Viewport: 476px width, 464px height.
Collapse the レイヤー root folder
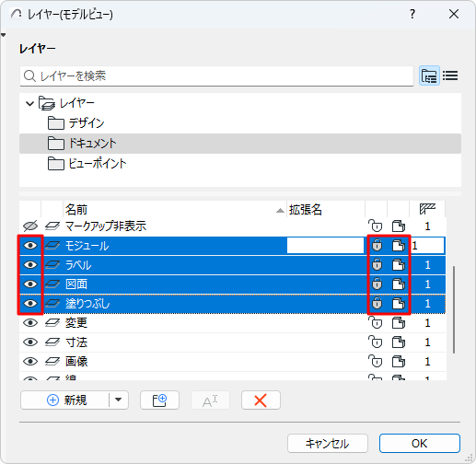tap(29, 103)
